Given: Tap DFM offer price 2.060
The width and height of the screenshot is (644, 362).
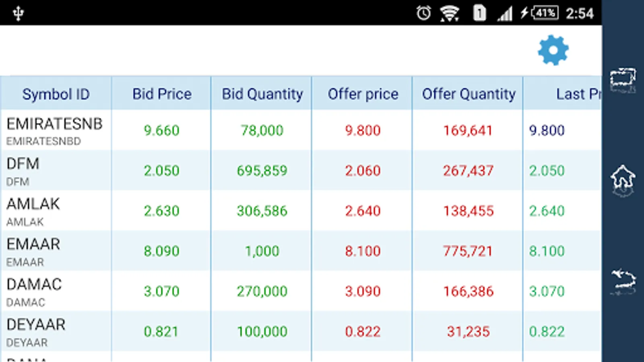Looking at the screenshot, I should (x=363, y=171).
